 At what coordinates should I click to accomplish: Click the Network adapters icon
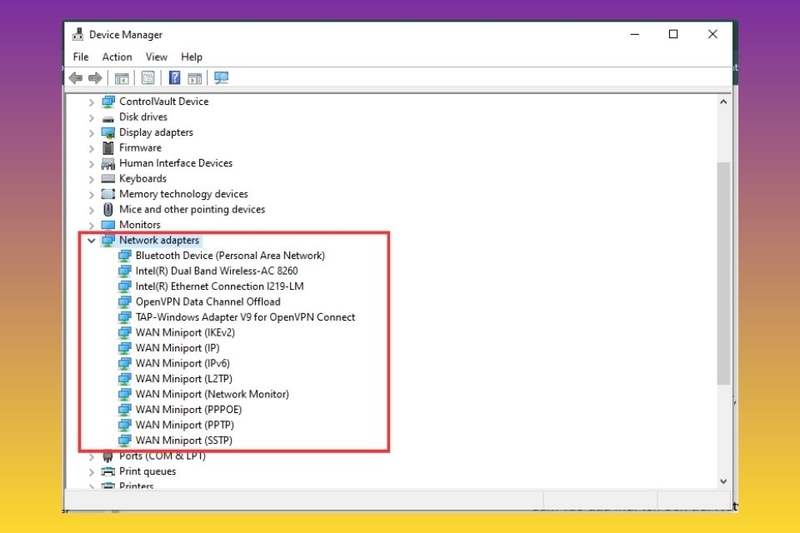click(x=108, y=240)
